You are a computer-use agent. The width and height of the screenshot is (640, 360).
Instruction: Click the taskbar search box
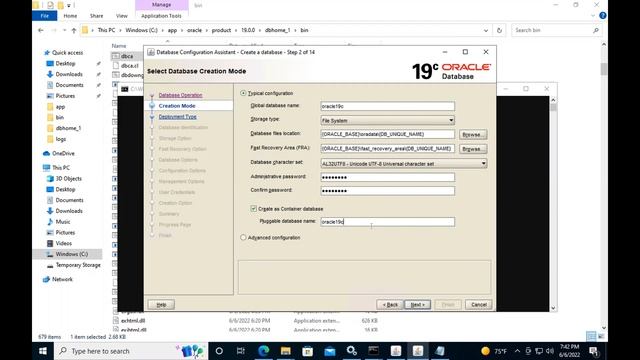(131, 351)
